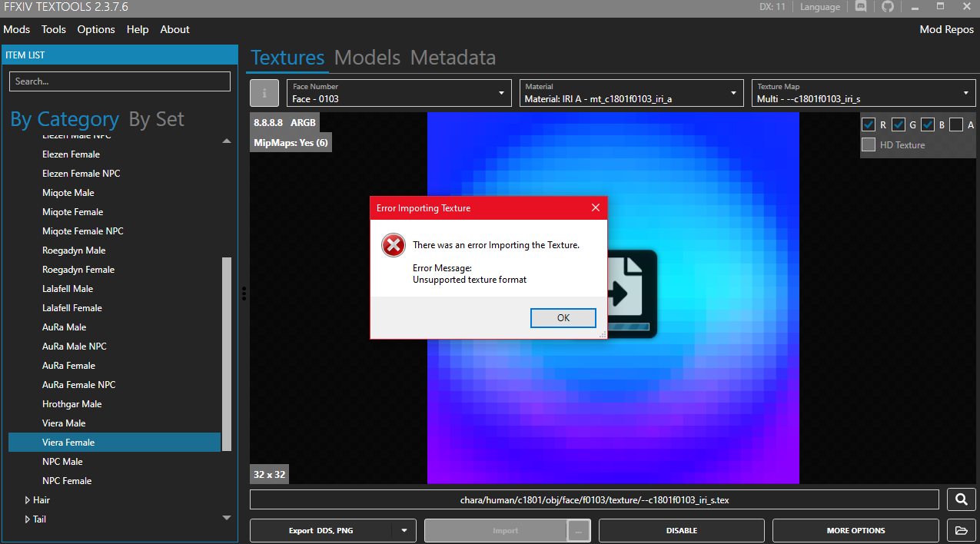The width and height of the screenshot is (980, 544).
Task: Open the FFXIV TexTools Discord icon
Action: (860, 6)
